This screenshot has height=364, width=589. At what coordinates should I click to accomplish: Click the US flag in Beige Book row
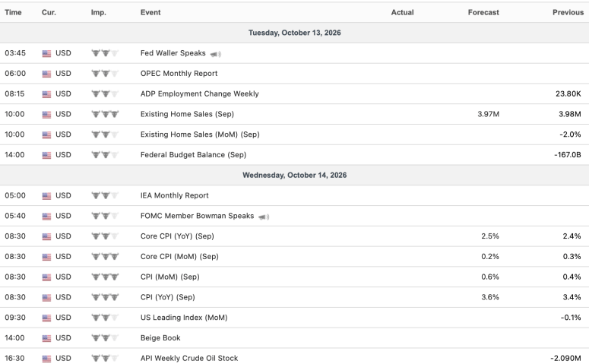point(46,338)
